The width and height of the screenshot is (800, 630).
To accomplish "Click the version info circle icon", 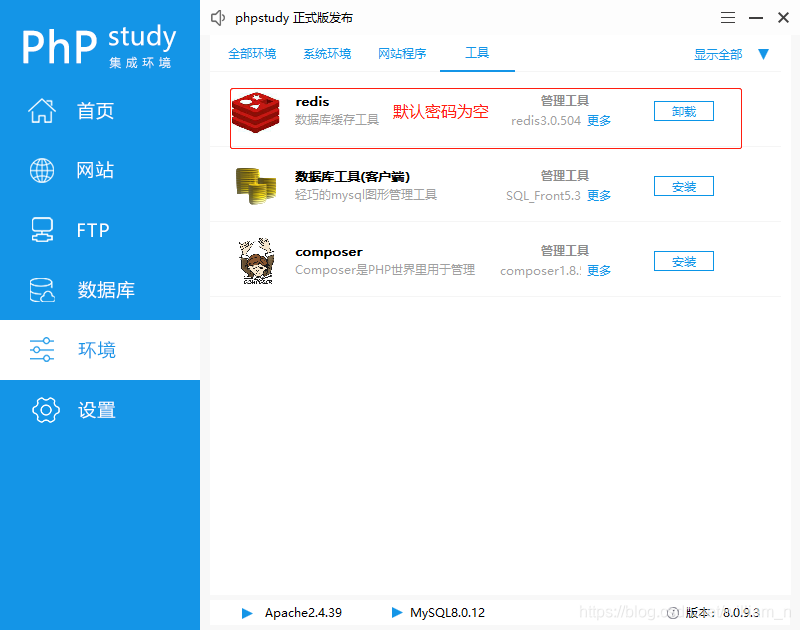I will click(673, 613).
